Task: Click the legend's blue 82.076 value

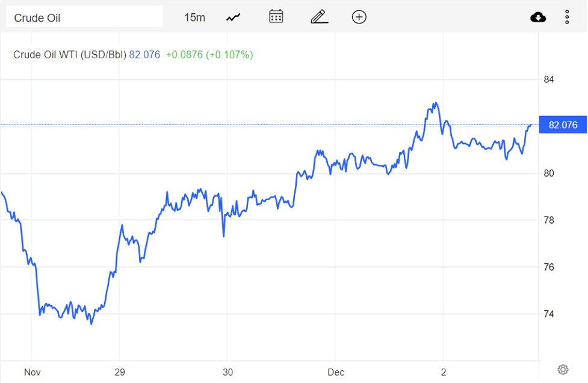Action: 144,55
